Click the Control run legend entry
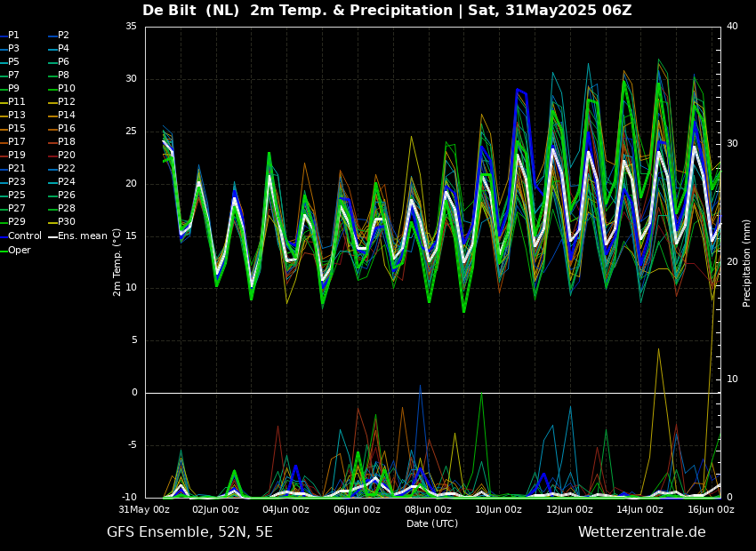 (24, 236)
